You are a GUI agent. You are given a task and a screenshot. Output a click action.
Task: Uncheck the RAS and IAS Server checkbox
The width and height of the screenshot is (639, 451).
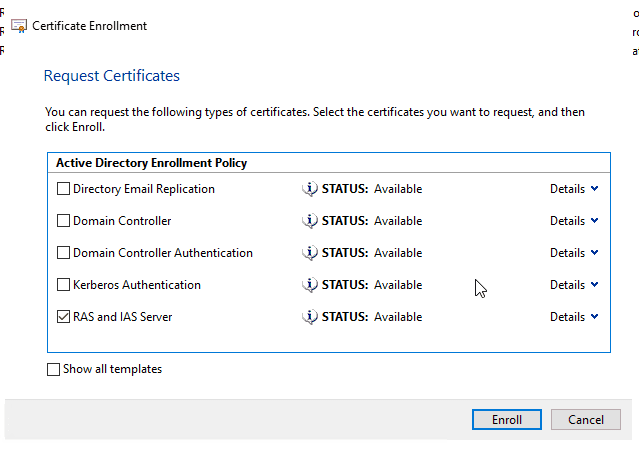pos(63,317)
